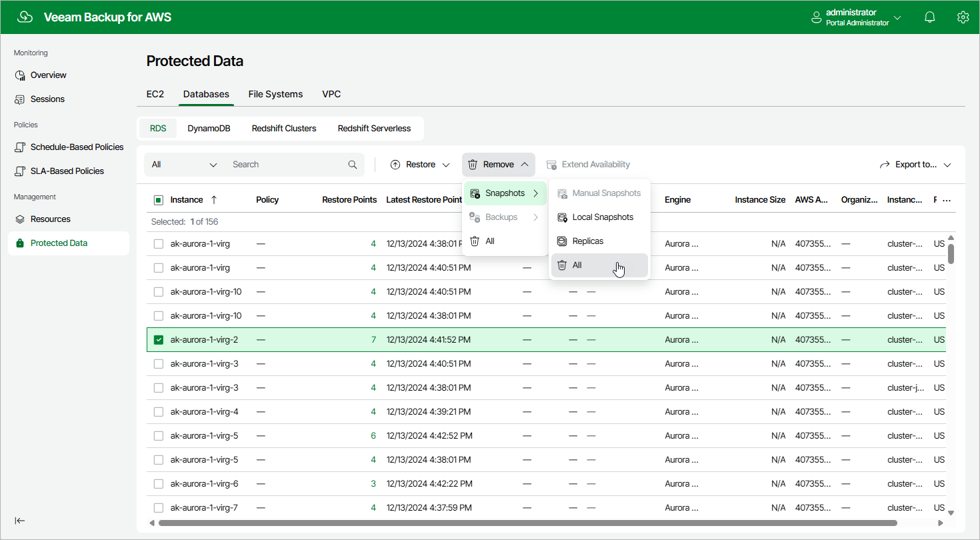Click the Schedule-Based Policies sidebar icon

pos(20,147)
